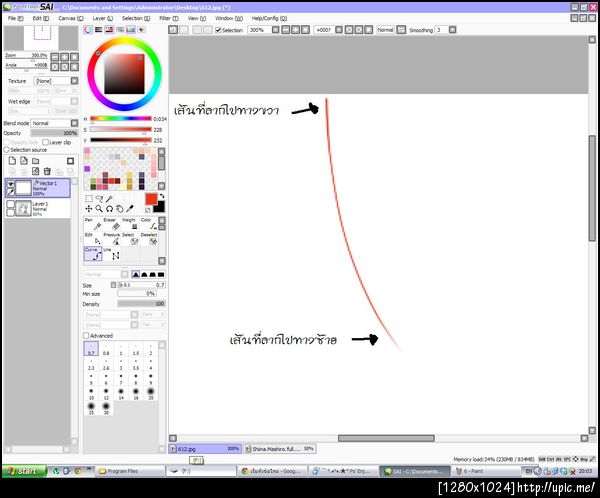The height and width of the screenshot is (498, 600).
Task: Choose the vector Deselect tool
Action: point(148,239)
